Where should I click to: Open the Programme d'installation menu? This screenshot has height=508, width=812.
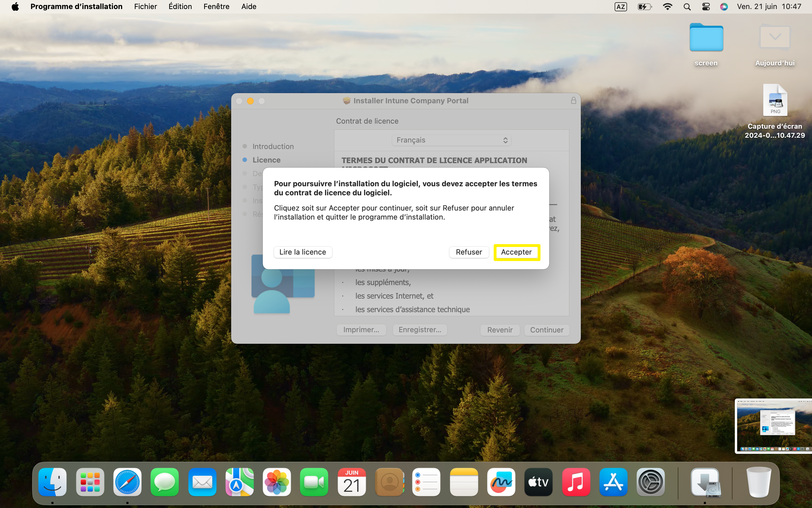76,7
